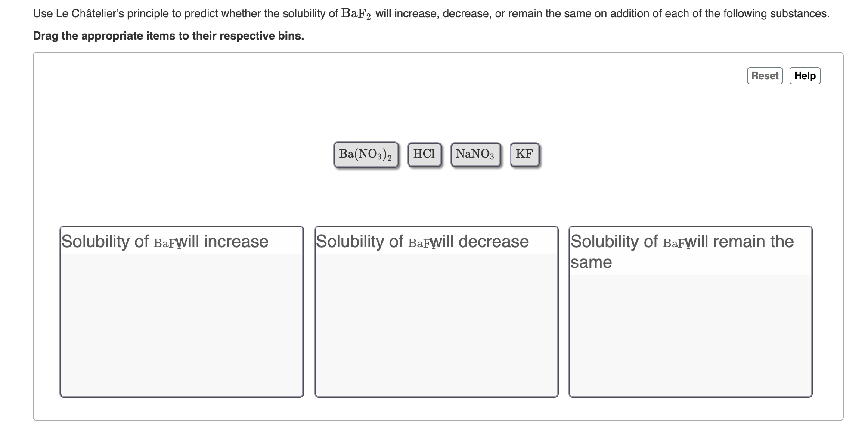This screenshot has width=868, height=428.
Task: Open Help for this activity
Action: point(805,75)
